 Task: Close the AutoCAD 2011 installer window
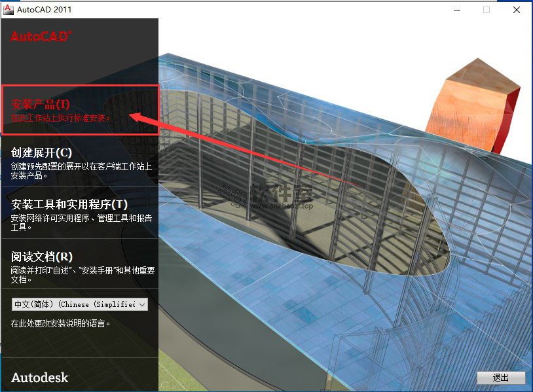click(x=517, y=10)
